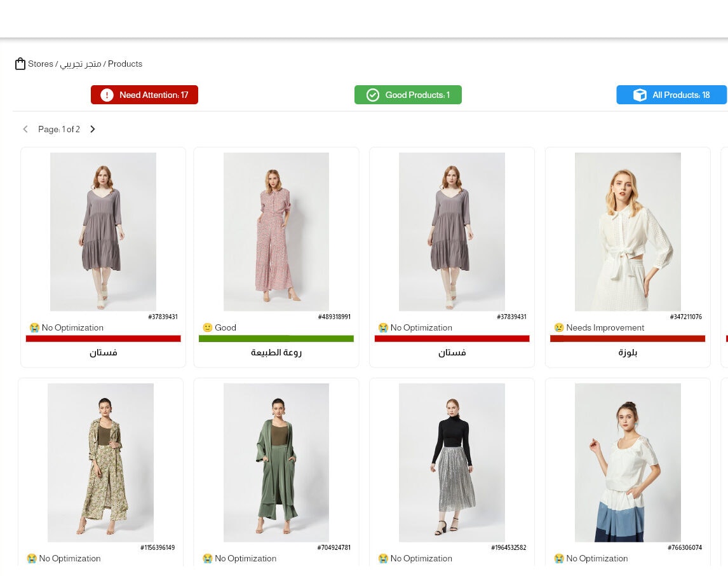Click the shopping bag icon beside Stores
728x576 pixels.
[20, 64]
